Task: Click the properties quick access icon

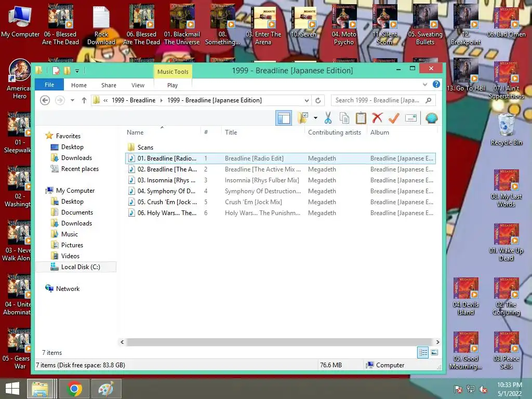Action: [x=56, y=71]
